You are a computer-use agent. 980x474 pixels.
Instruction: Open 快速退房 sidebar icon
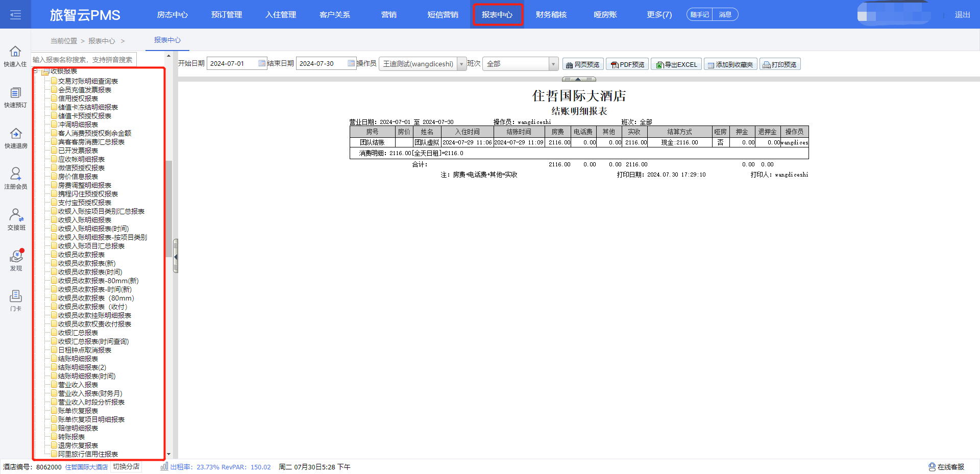(15, 133)
